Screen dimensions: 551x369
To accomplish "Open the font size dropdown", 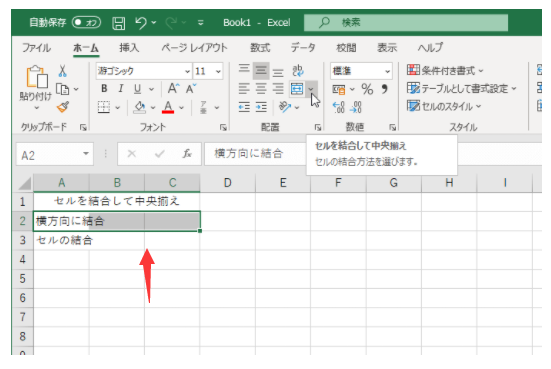I will (218, 71).
